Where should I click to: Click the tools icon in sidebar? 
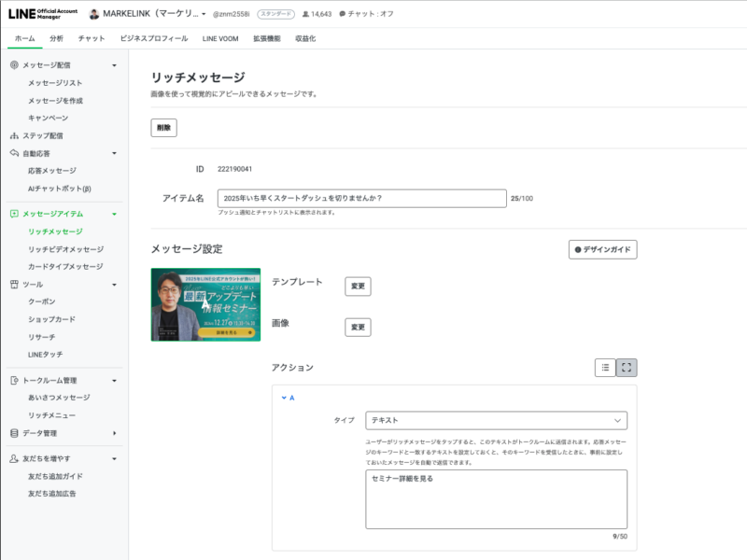pos(14,285)
